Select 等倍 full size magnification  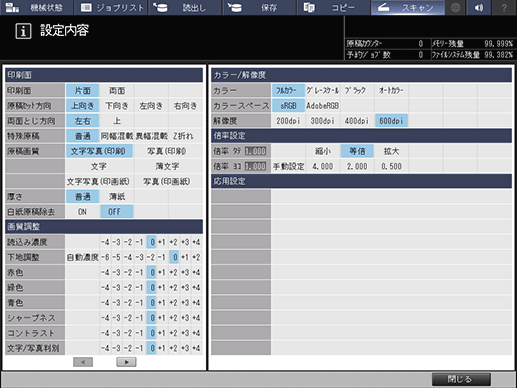357,151
